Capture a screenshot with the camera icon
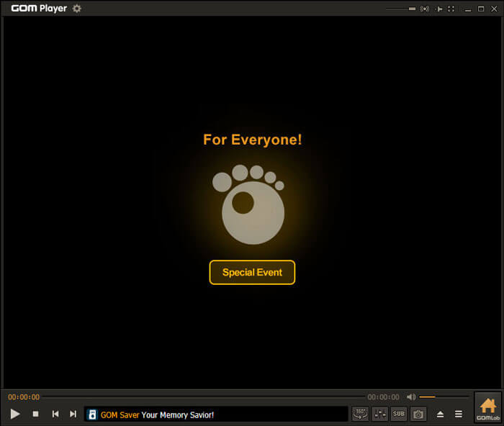Viewport: 504px width, 426px height. (x=418, y=414)
